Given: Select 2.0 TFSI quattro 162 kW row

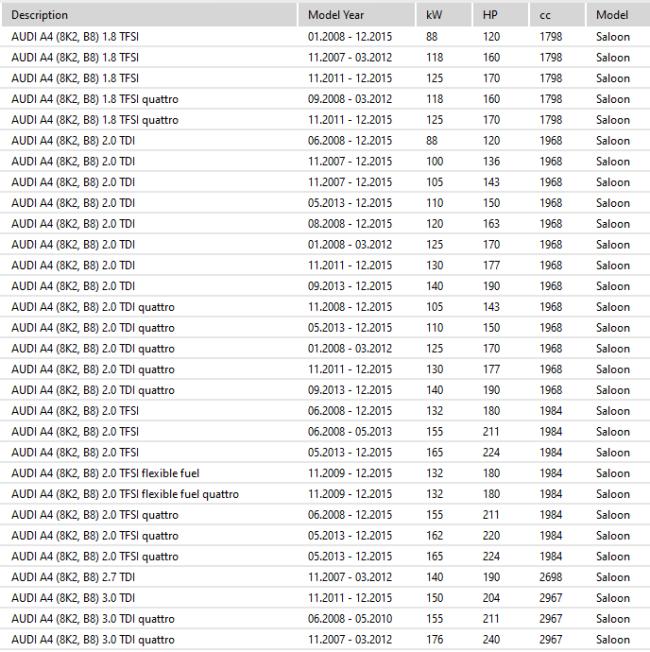Looking at the screenshot, I should point(325,536).
